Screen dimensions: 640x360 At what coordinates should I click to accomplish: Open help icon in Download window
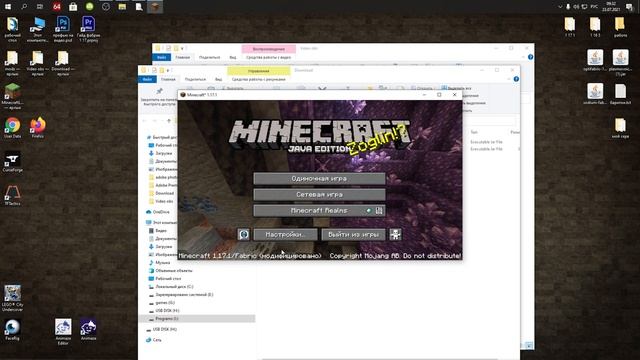pos(516,79)
